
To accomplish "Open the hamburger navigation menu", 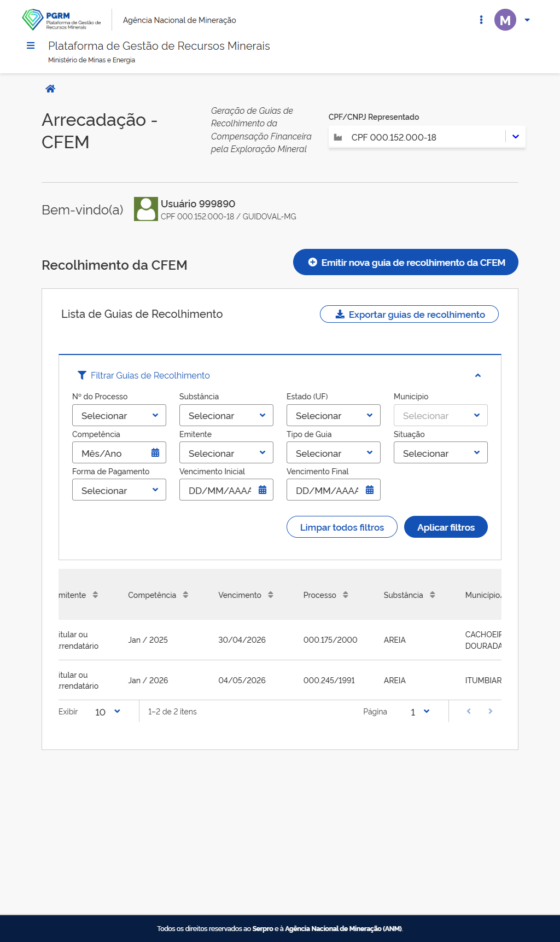I will point(31,45).
